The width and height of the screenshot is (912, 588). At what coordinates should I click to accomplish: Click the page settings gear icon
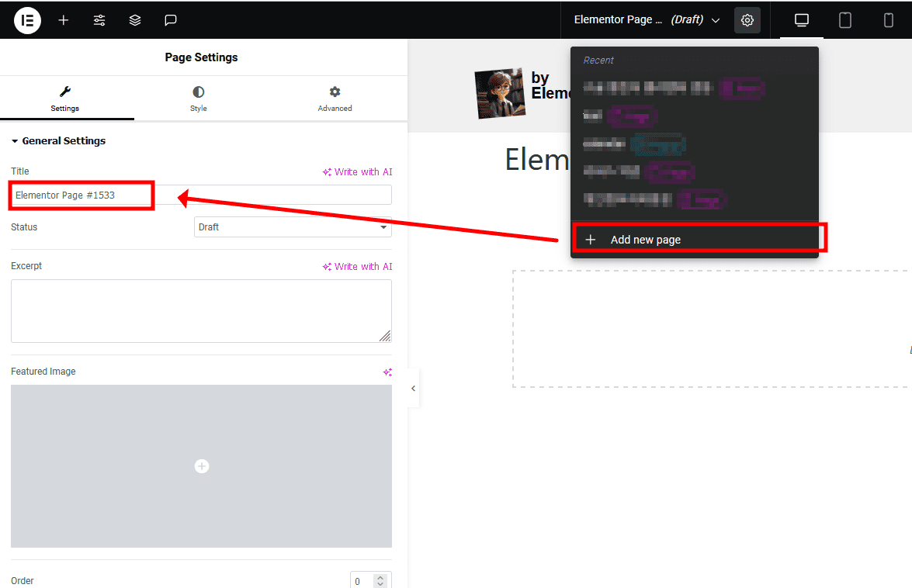(747, 20)
